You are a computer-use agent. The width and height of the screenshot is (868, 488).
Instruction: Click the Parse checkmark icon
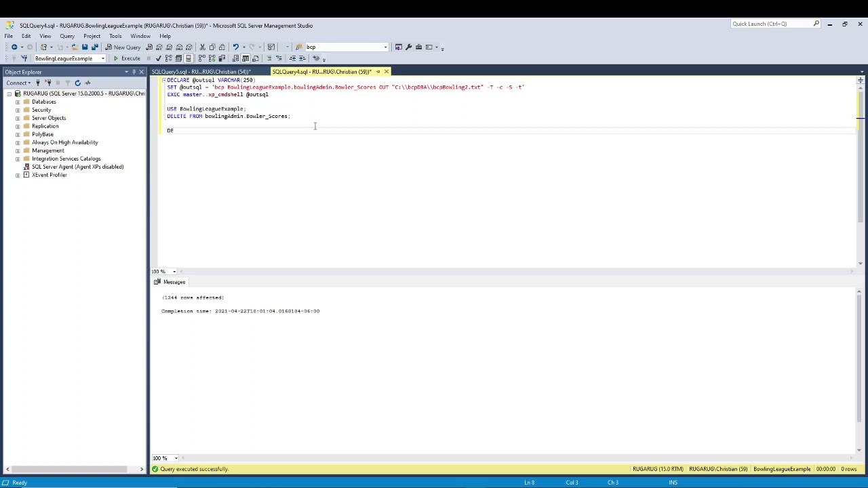coord(158,58)
